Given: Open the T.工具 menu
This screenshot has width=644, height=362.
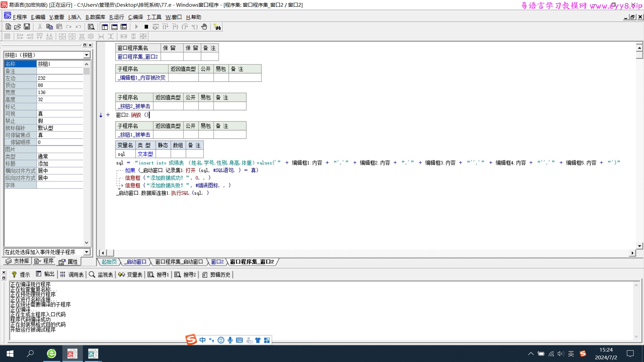Looking at the screenshot, I should pos(154,17).
